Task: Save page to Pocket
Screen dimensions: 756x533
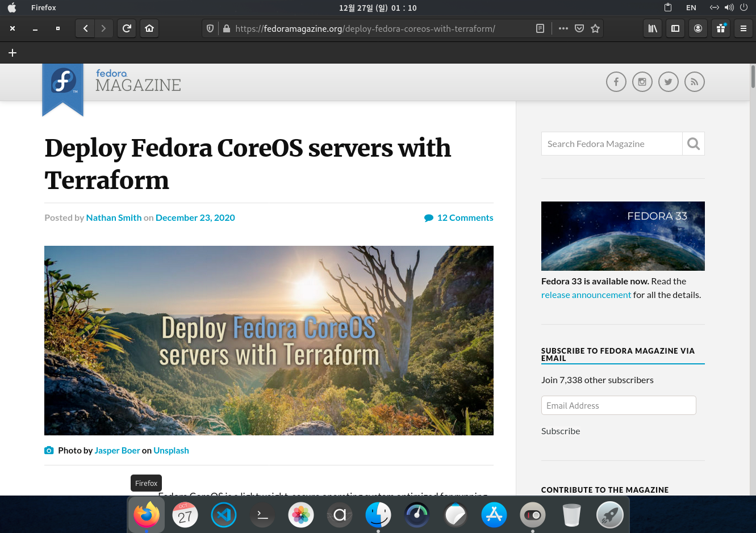Action: [579, 28]
